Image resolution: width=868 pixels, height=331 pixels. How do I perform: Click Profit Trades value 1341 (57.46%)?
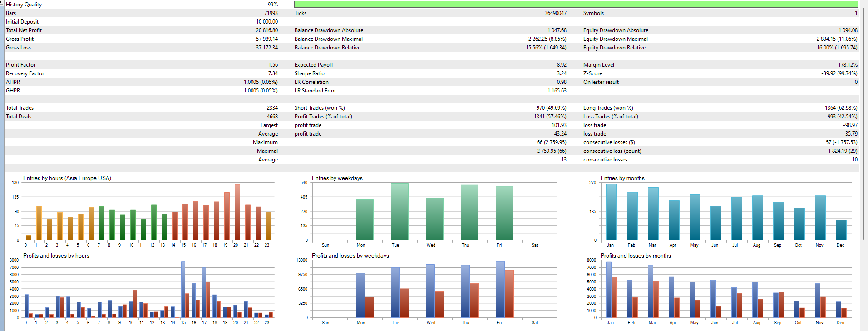pos(550,117)
